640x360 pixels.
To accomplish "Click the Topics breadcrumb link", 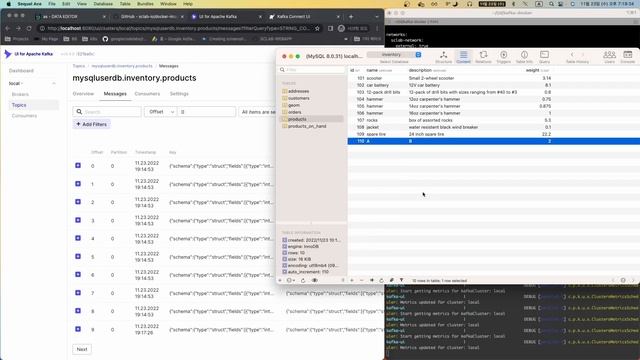I will click(x=79, y=66).
